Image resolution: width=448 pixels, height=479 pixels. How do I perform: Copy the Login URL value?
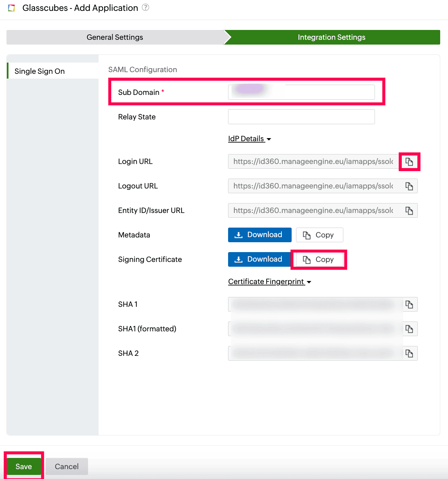pyautogui.click(x=409, y=162)
